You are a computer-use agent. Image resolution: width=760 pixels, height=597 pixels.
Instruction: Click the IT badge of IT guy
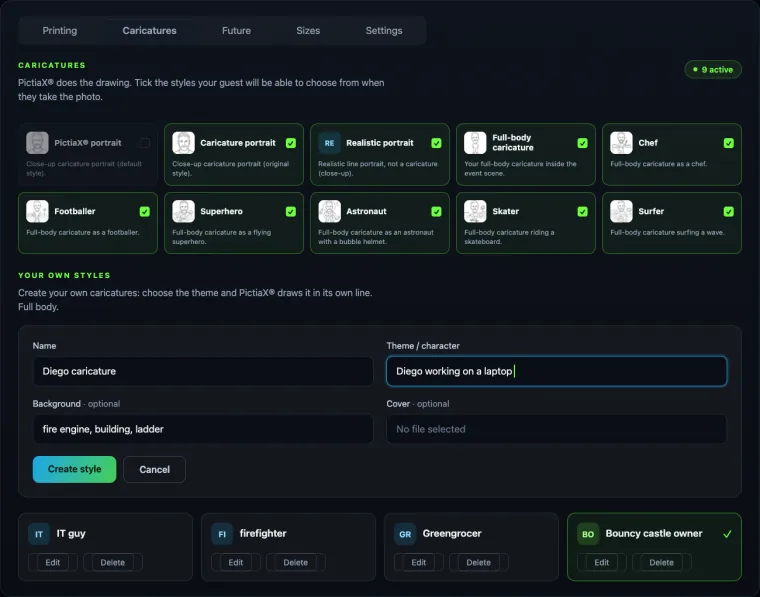tap(39, 534)
